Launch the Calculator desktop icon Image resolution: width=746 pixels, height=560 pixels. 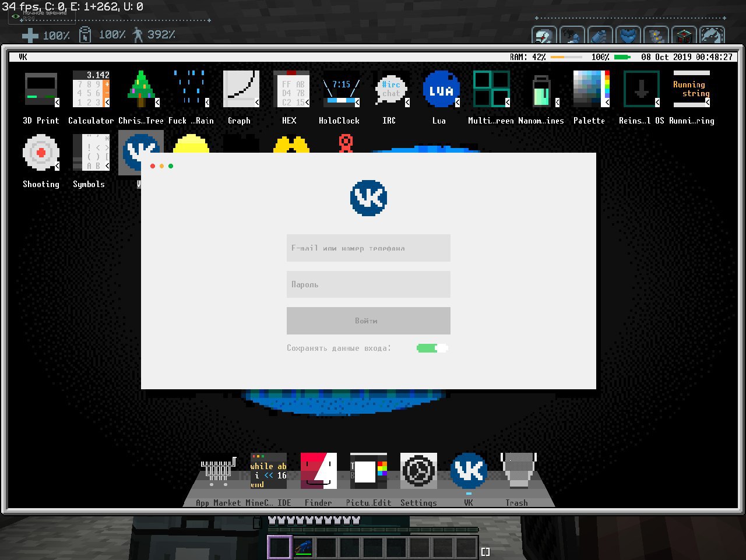[x=91, y=89]
